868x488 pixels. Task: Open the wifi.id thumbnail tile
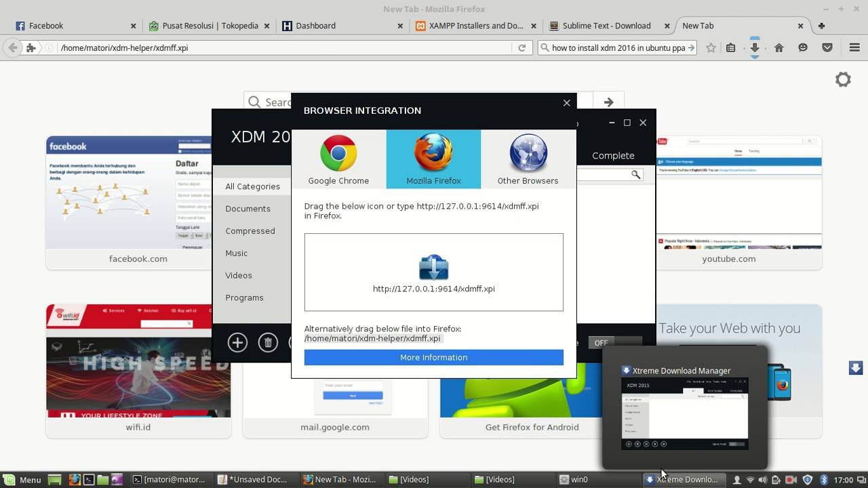click(x=138, y=371)
